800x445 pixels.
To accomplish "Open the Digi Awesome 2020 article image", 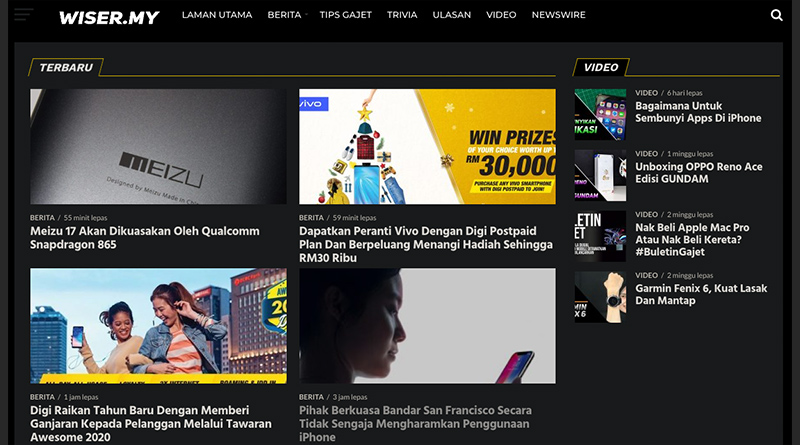I will pos(158,326).
